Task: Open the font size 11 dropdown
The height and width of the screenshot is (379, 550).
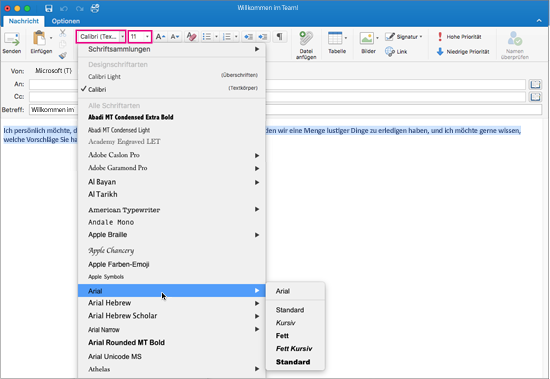Action: coord(147,36)
